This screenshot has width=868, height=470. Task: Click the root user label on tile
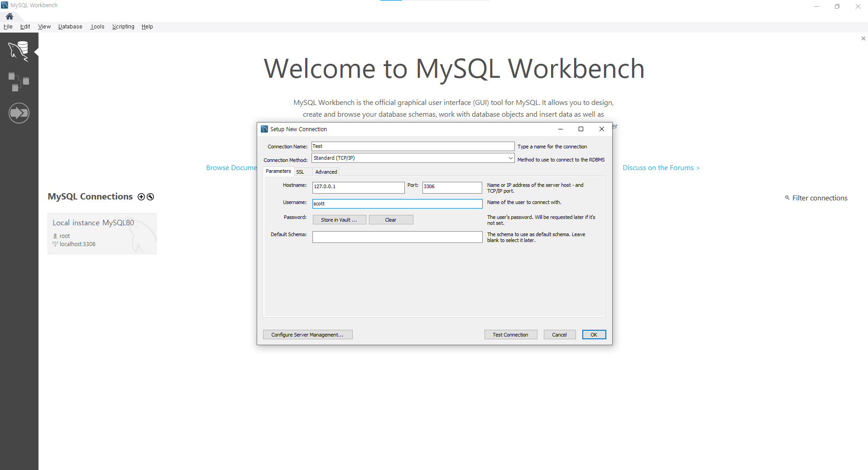(x=65, y=236)
